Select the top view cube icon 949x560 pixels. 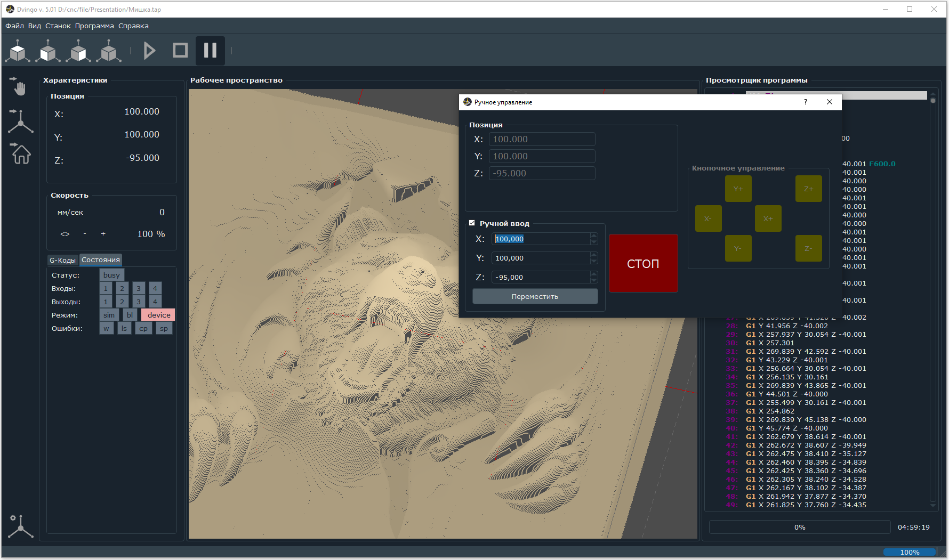point(18,51)
